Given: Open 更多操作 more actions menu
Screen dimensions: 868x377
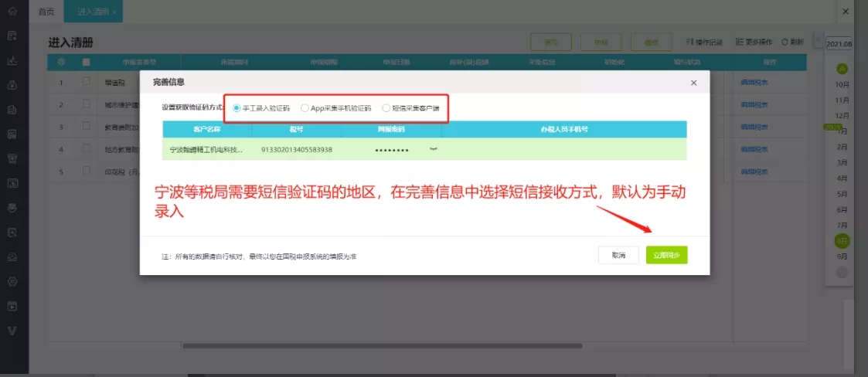Looking at the screenshot, I should point(754,42).
